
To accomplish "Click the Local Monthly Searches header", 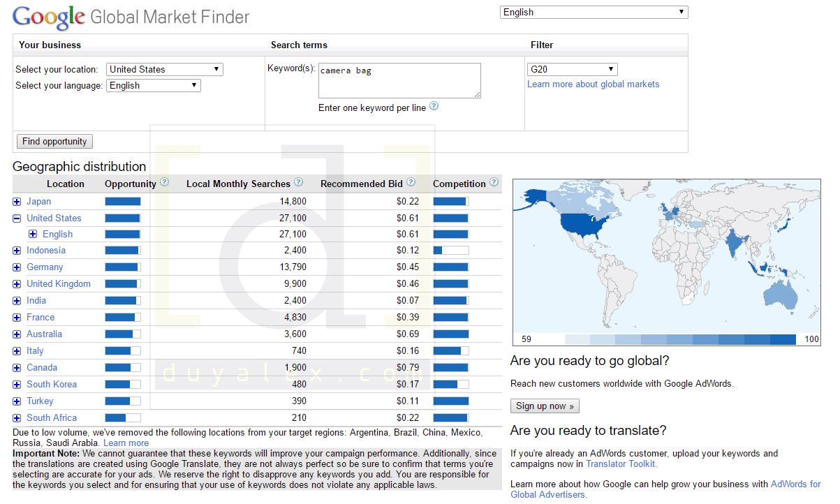I will tap(238, 184).
